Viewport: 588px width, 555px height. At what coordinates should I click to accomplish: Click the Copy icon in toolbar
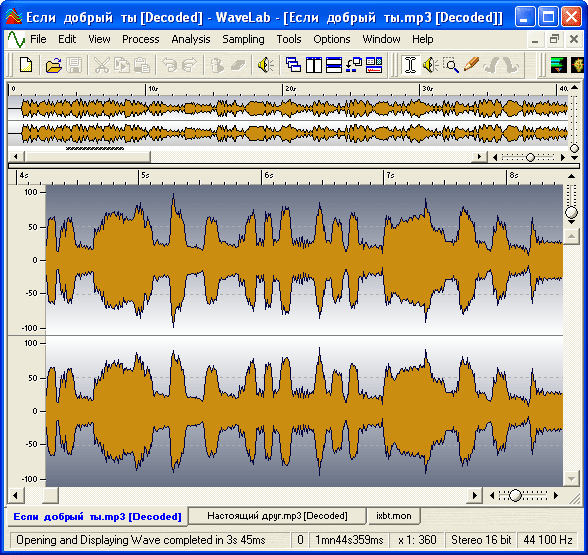point(122,65)
